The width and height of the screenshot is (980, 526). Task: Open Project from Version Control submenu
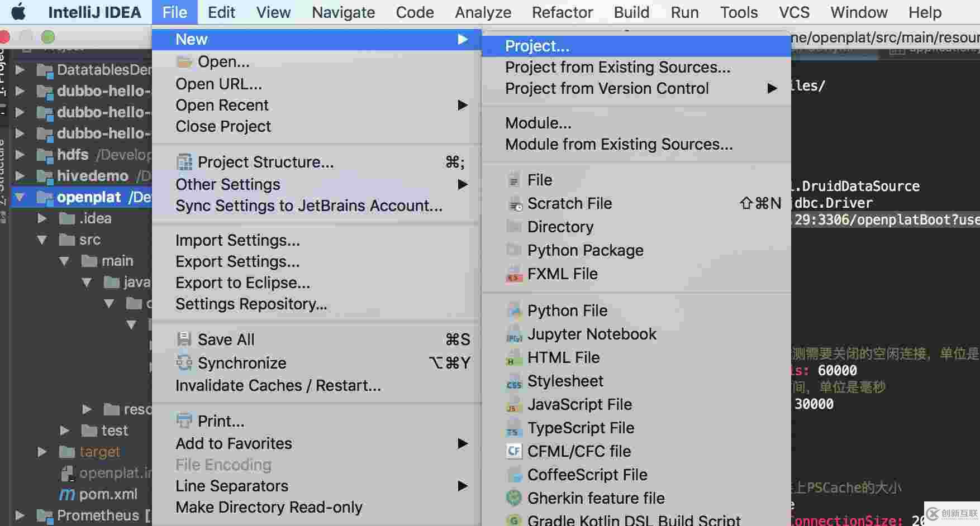pos(636,88)
